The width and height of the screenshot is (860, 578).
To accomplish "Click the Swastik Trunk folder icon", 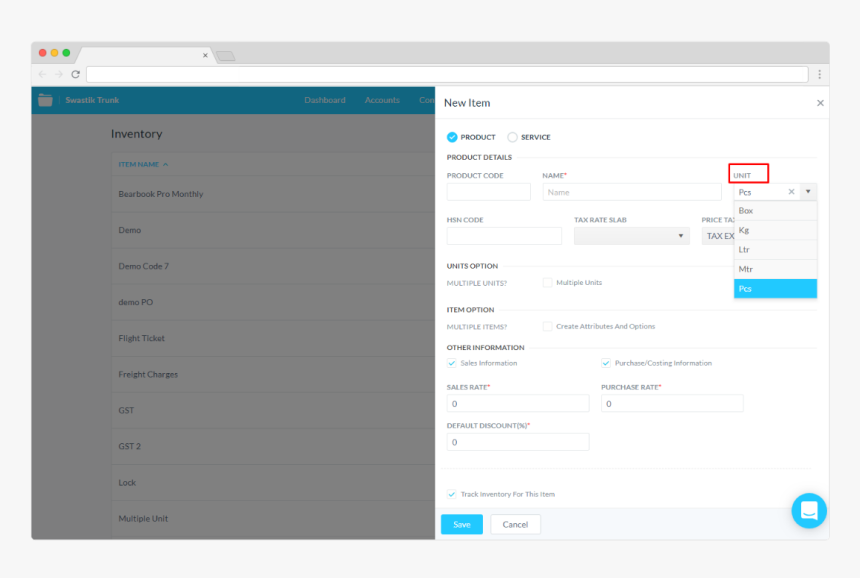I will (x=46, y=100).
